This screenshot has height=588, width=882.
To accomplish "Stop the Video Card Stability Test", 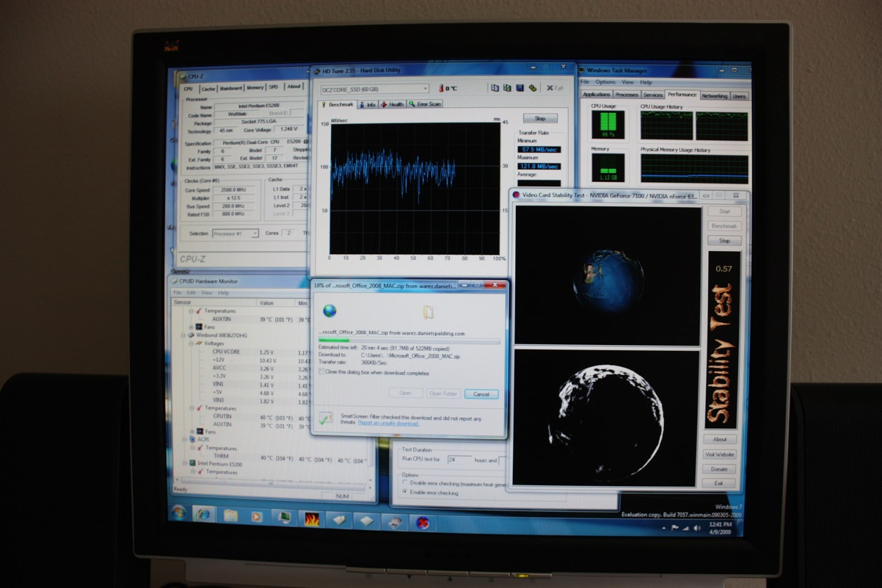I will 724,241.
